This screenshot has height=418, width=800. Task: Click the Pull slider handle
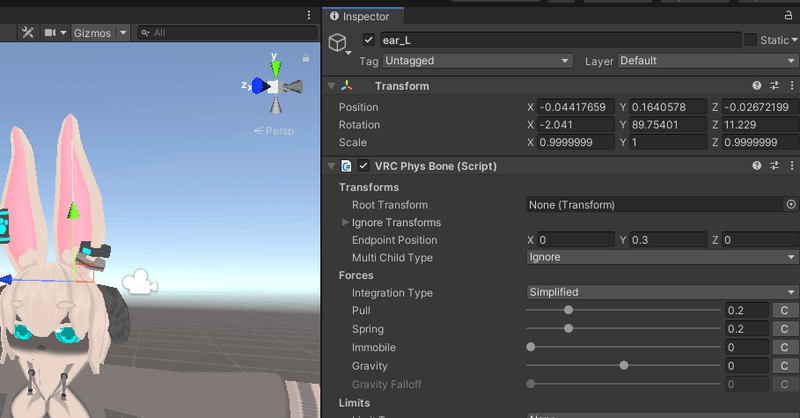click(568, 310)
